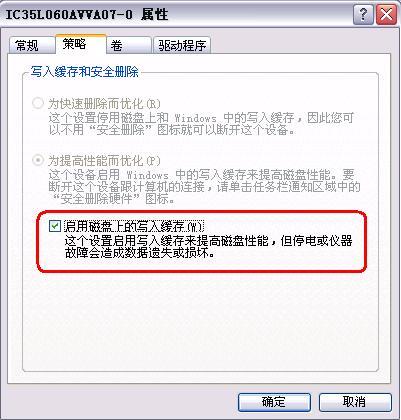Image resolution: width=401 pixels, height=420 pixels.
Task: Click the 启用磁盘上的写入缓存(W) label text
Action: [134, 226]
